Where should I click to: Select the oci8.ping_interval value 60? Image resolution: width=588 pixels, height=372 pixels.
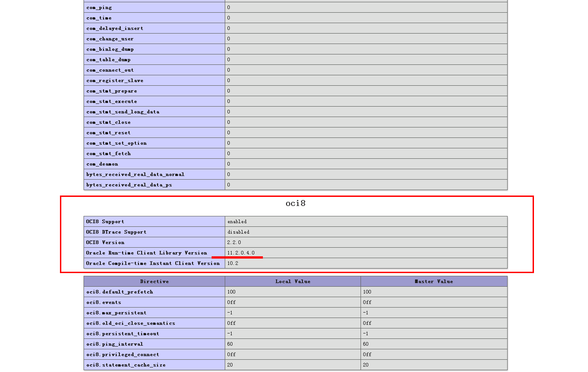pyautogui.click(x=230, y=344)
